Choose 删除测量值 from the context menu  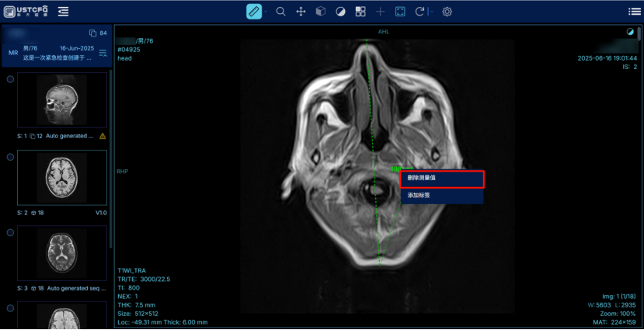[442, 178]
